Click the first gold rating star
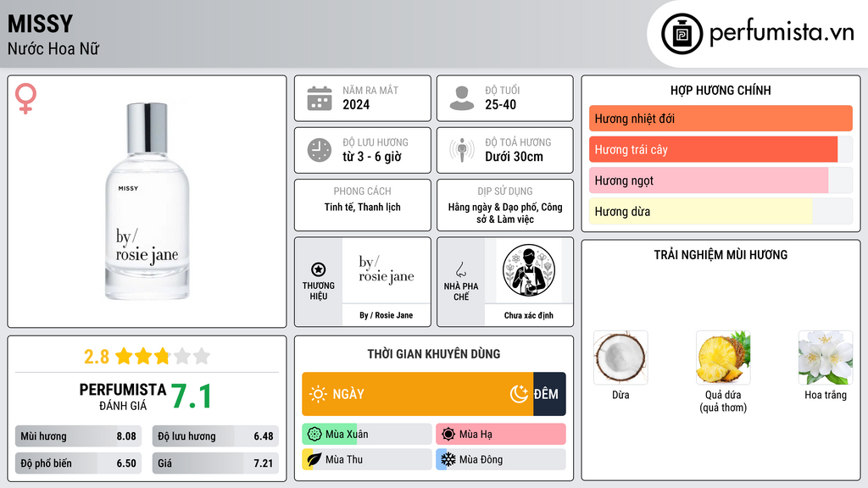 [x=124, y=356]
